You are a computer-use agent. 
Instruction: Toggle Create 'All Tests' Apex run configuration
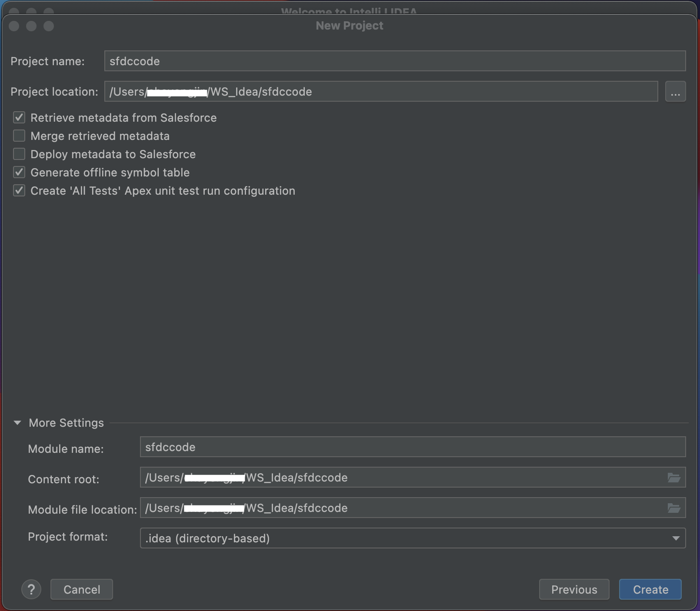click(x=19, y=191)
